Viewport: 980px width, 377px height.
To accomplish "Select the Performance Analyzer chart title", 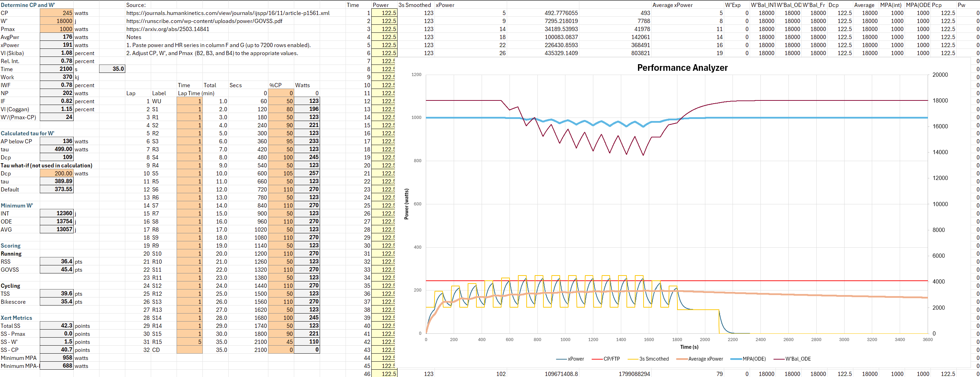I will (682, 68).
